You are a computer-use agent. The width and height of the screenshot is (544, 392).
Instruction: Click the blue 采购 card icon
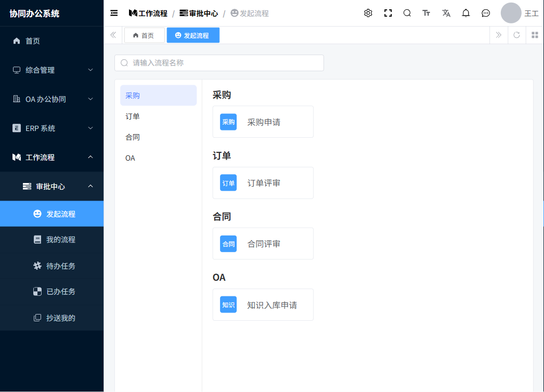(x=228, y=122)
